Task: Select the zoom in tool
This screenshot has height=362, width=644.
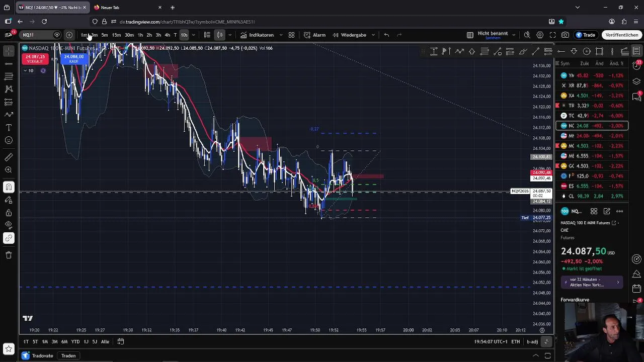Action: (9, 170)
